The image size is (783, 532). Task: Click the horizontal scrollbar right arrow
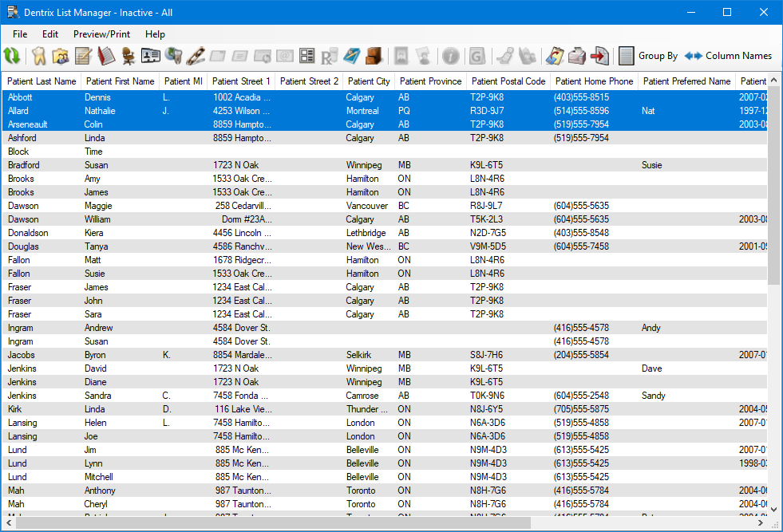760,523
